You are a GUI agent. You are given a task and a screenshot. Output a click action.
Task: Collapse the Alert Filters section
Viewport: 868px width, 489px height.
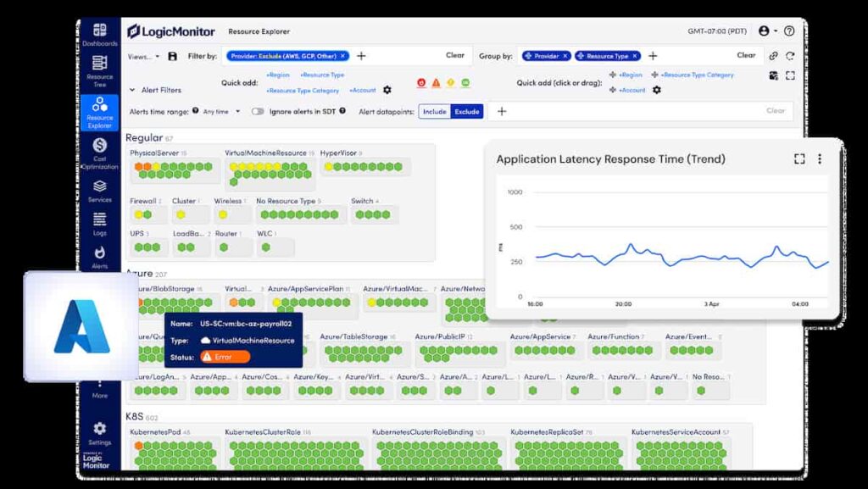(134, 89)
